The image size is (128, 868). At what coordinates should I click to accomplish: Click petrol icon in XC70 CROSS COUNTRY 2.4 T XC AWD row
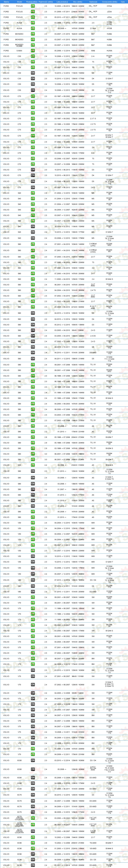tap(33, 818)
